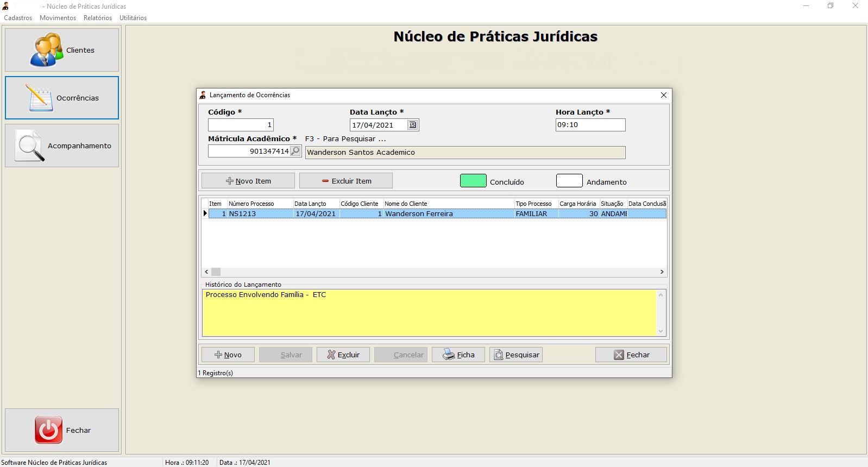Open Acompanhamento magnifier icon

[x=29, y=146]
